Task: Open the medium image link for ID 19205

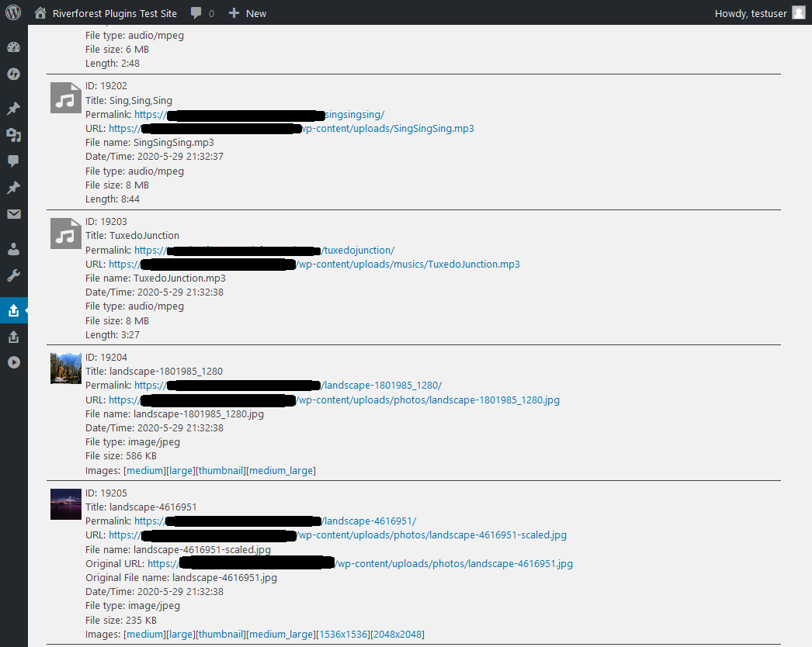Action: click(x=145, y=634)
